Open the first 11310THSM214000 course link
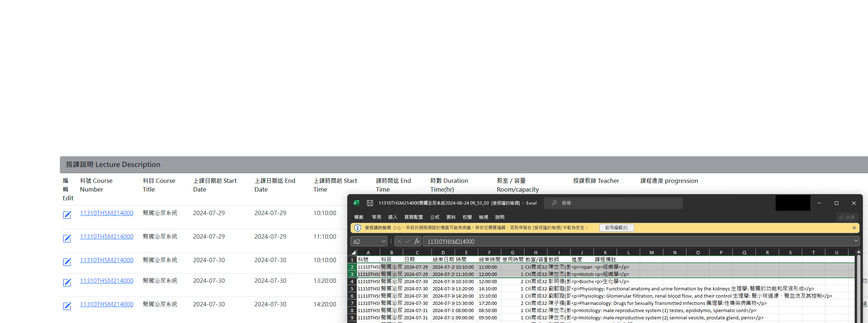Screen dimensions: 868x323 point(106,213)
